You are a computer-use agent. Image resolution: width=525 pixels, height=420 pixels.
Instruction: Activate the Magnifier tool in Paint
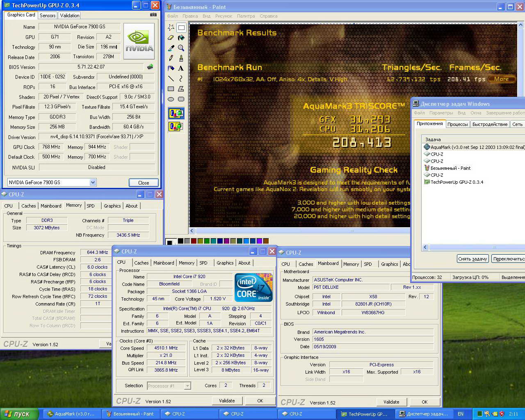(x=181, y=48)
